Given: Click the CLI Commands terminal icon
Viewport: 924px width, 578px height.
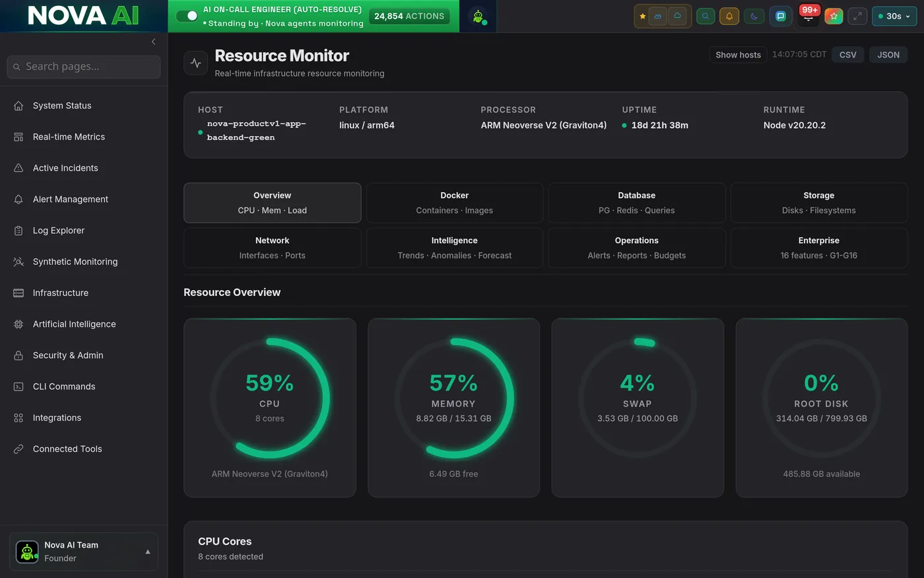Looking at the screenshot, I should click(18, 386).
